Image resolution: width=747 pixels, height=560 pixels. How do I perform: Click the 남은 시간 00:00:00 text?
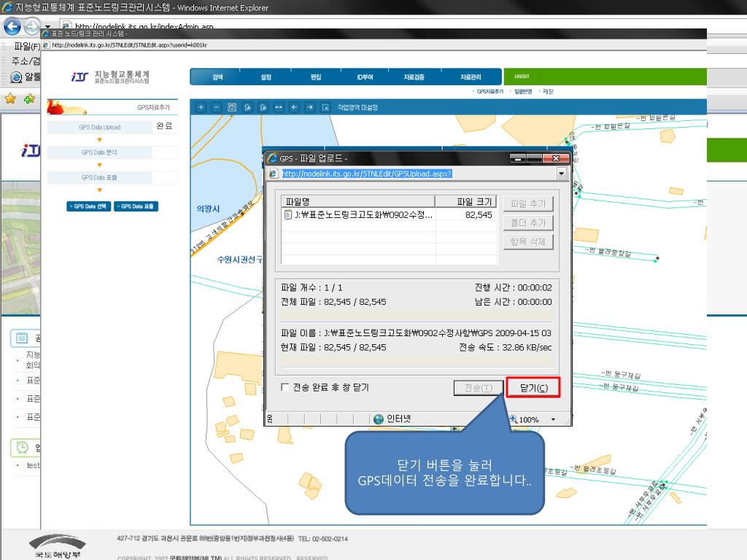coord(513,301)
